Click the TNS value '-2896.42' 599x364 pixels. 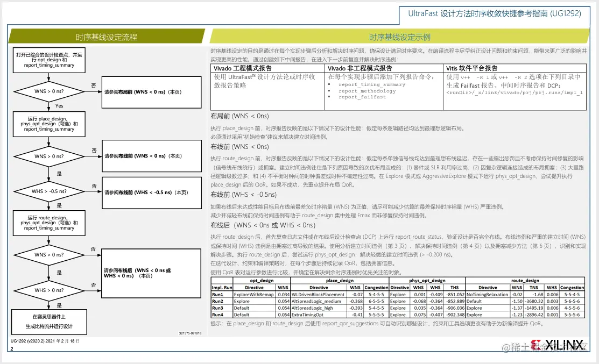534,315
